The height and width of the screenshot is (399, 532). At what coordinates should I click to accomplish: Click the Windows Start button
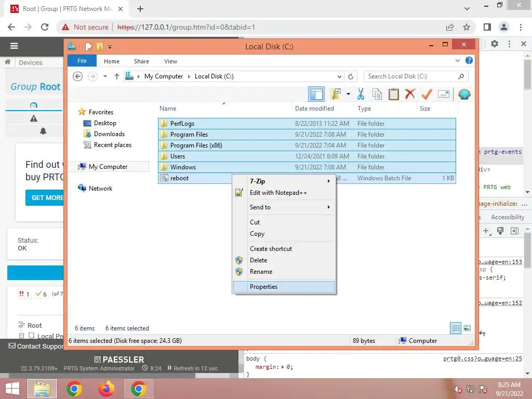pos(12,389)
